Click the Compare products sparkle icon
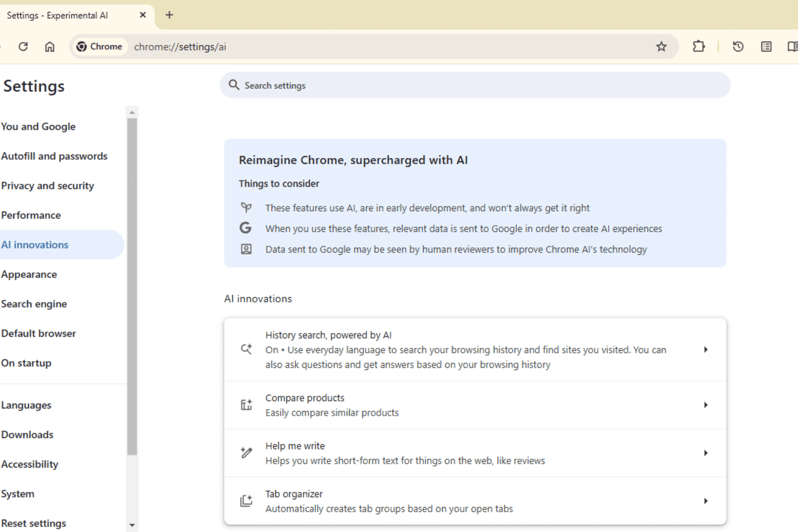The height and width of the screenshot is (532, 798). tap(246, 405)
